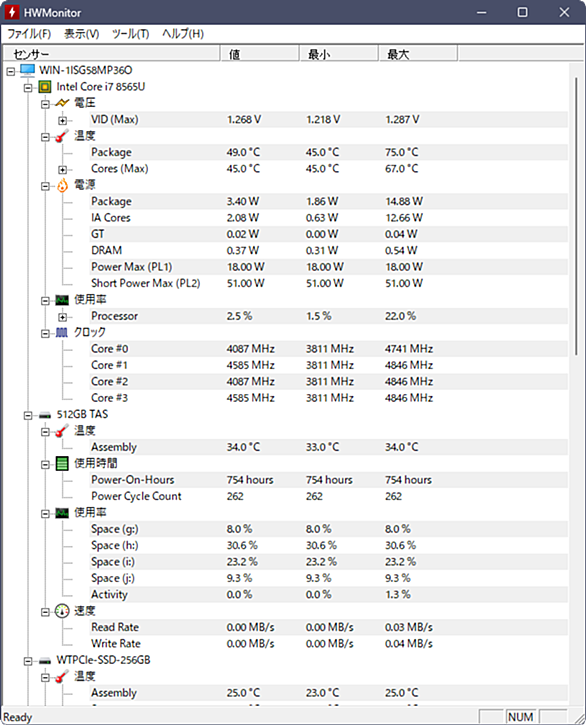Click the WIN-1ISG58MP36O computer icon
Image resolution: width=586 pixels, height=725 pixels.
tap(28, 70)
